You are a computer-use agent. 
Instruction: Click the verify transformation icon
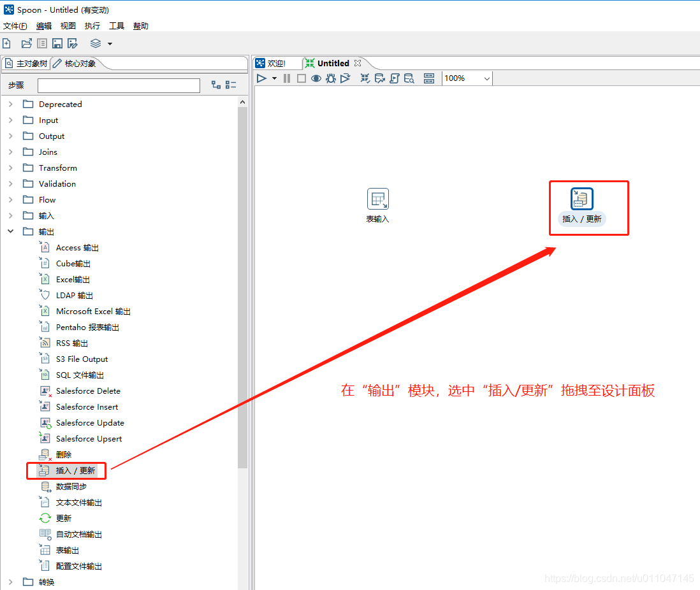click(365, 78)
